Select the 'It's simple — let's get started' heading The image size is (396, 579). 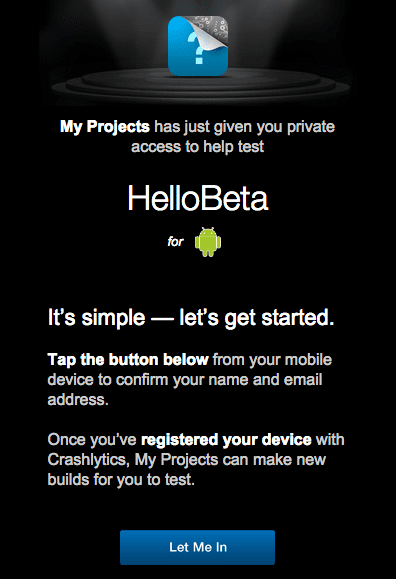(191, 318)
